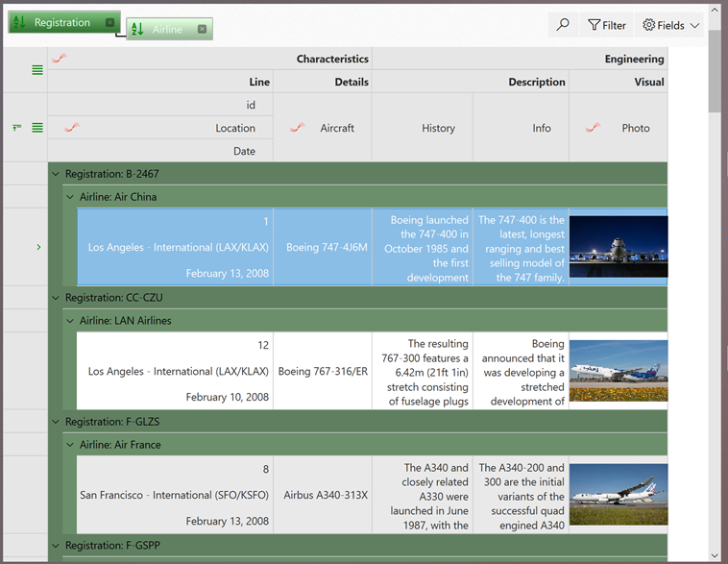Click the green lines icon beside Location row
728x564 pixels.
pos(37,127)
